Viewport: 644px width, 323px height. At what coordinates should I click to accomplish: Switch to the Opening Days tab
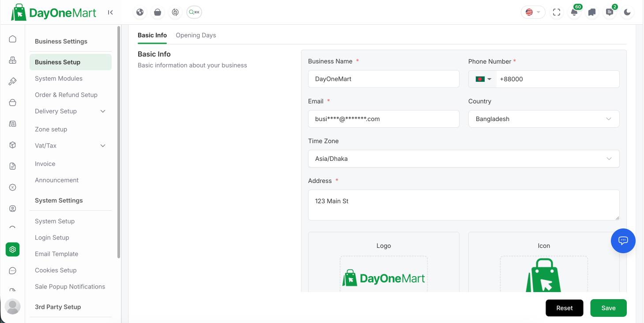click(x=196, y=35)
